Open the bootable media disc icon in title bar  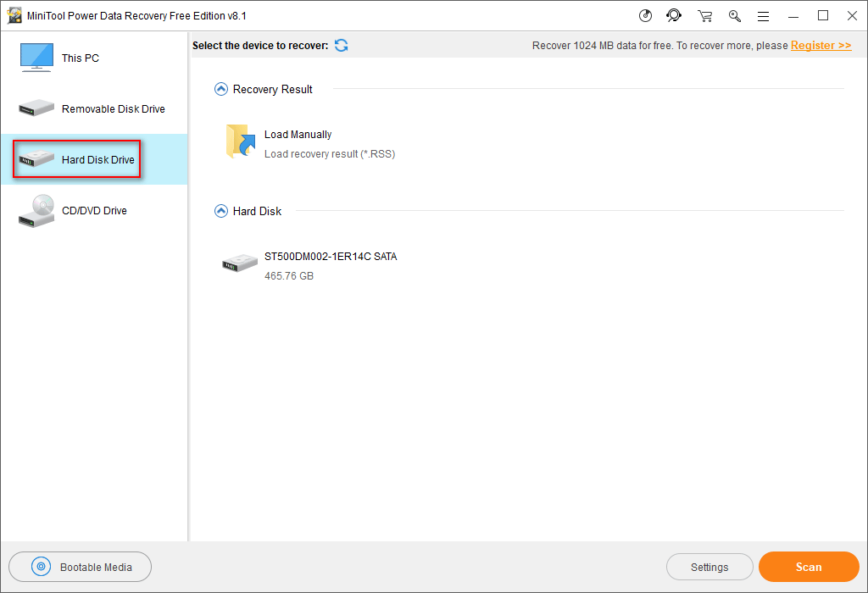(645, 16)
